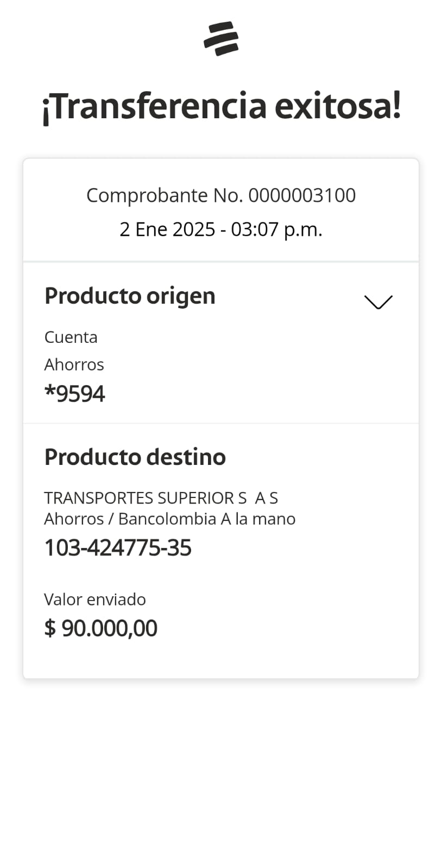Screen dimensions: 442x868
Task: Select the amount $ 90.000,00
Action: (100, 628)
